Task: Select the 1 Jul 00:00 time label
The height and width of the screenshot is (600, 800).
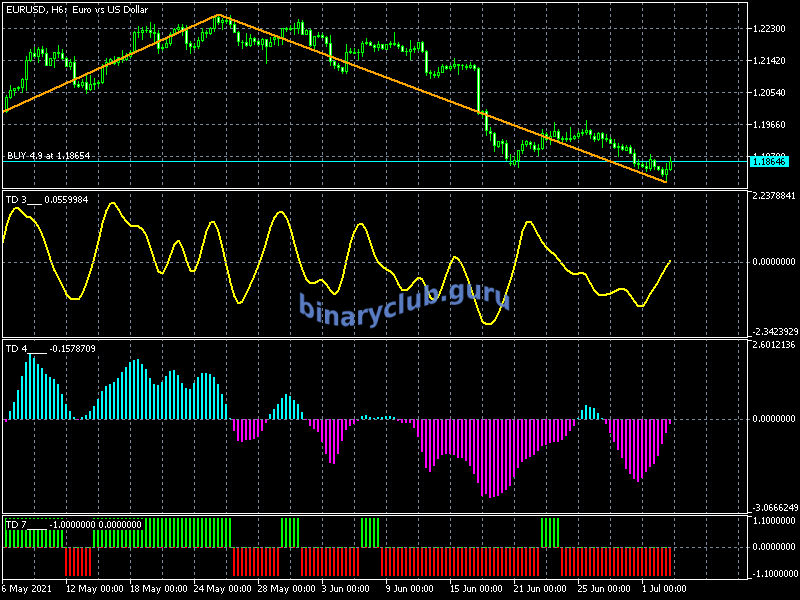Action: 662,588
